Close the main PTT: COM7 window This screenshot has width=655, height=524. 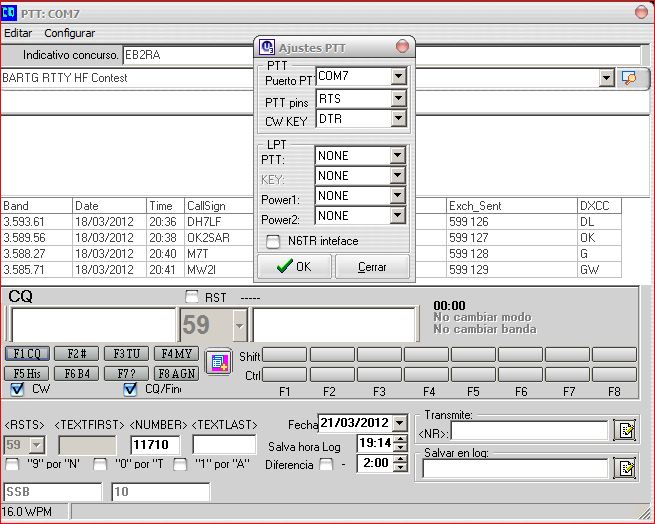coord(641,12)
